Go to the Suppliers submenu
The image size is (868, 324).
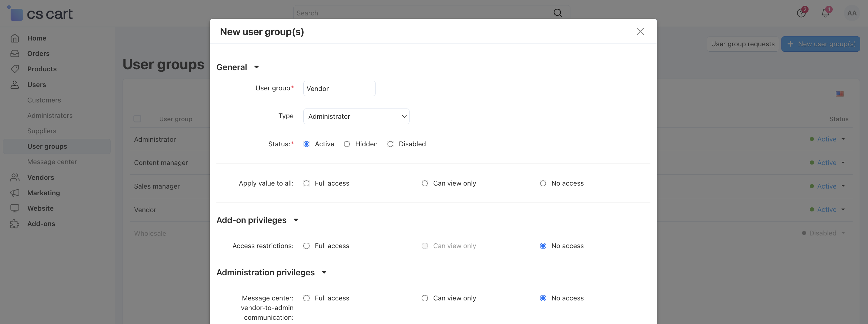(42, 131)
